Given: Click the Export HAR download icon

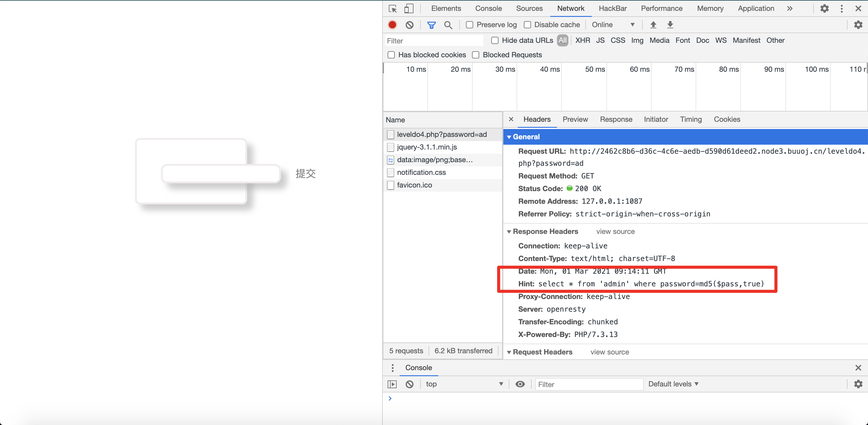Looking at the screenshot, I should pos(670,25).
